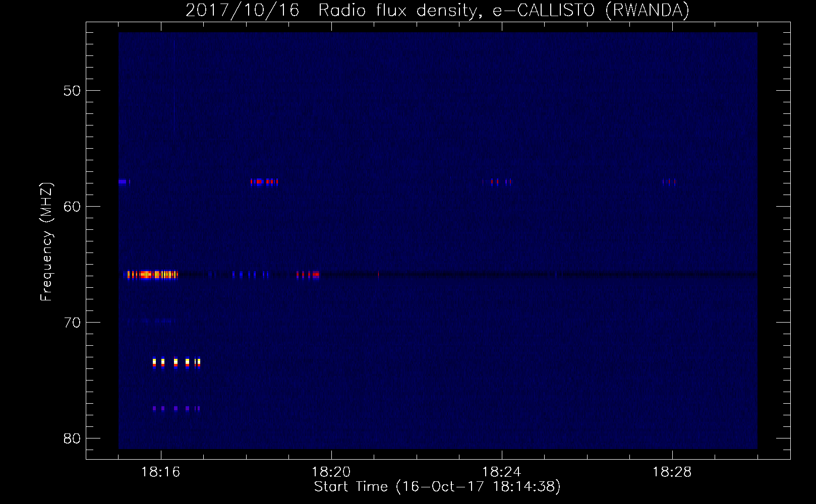Click the faint purple bursts near 77.5 MHz
The image size is (816, 504).
177,408
